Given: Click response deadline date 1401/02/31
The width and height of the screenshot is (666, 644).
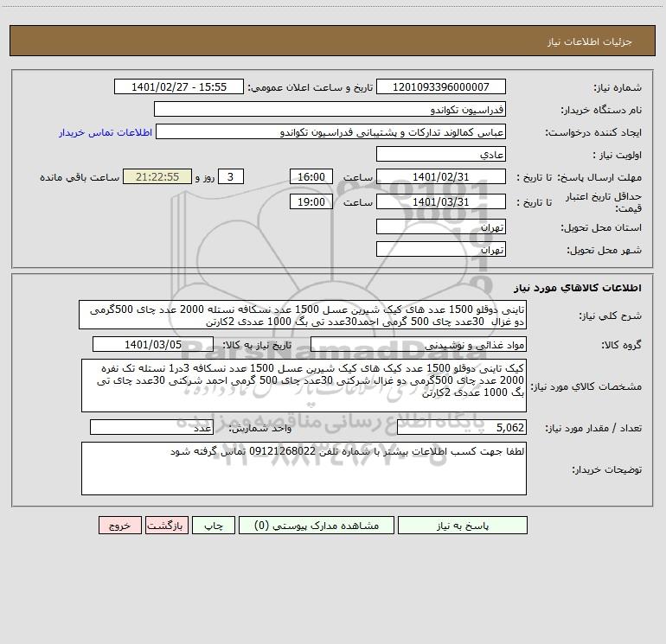Looking at the screenshot, I should click(x=441, y=176).
